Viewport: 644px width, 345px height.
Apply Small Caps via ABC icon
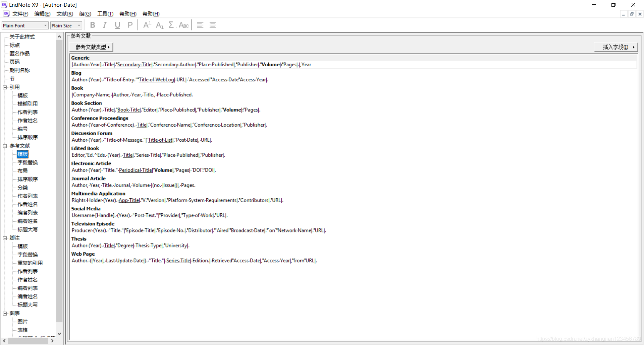(184, 25)
